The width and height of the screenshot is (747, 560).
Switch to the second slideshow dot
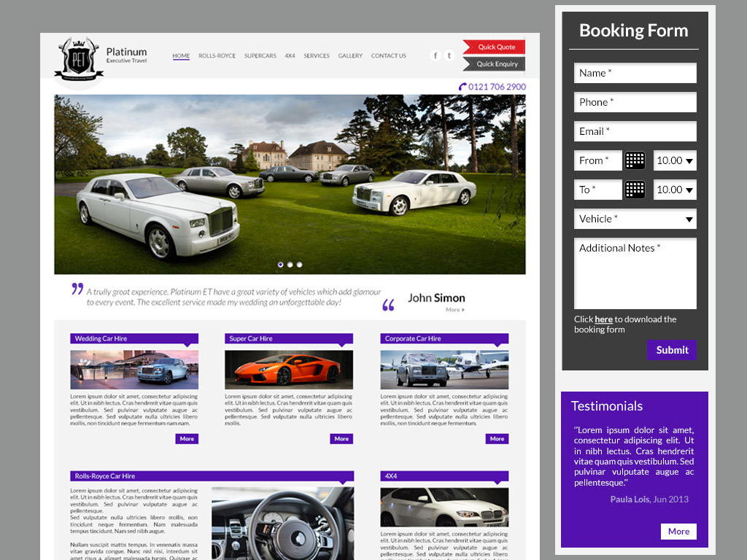pos(290,265)
